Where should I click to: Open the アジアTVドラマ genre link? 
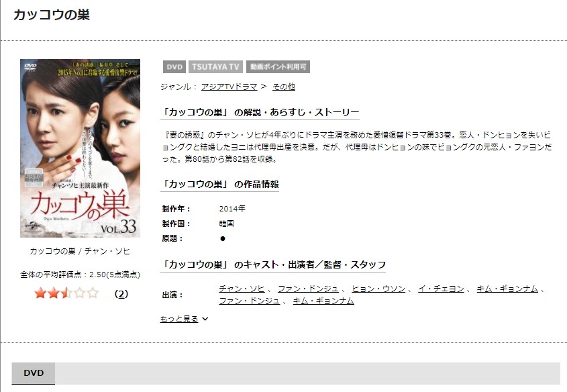click(x=229, y=87)
